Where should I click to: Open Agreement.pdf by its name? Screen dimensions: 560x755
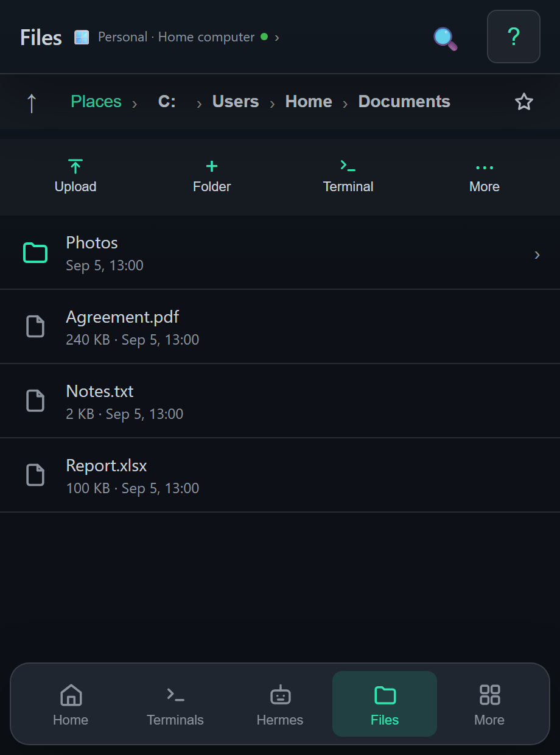pyautogui.click(x=122, y=317)
